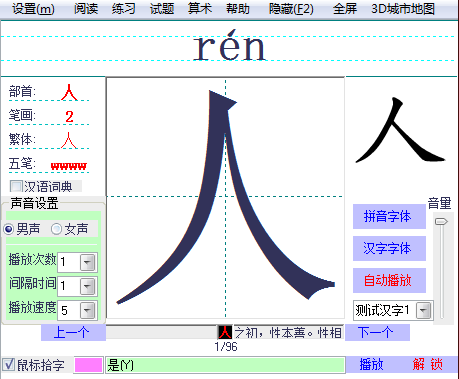Open the 算术 menu
The image size is (459, 379).
[x=200, y=9]
